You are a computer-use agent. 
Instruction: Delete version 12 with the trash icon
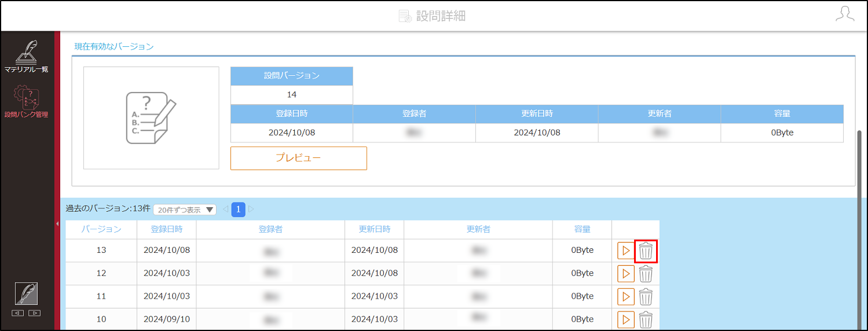(646, 274)
